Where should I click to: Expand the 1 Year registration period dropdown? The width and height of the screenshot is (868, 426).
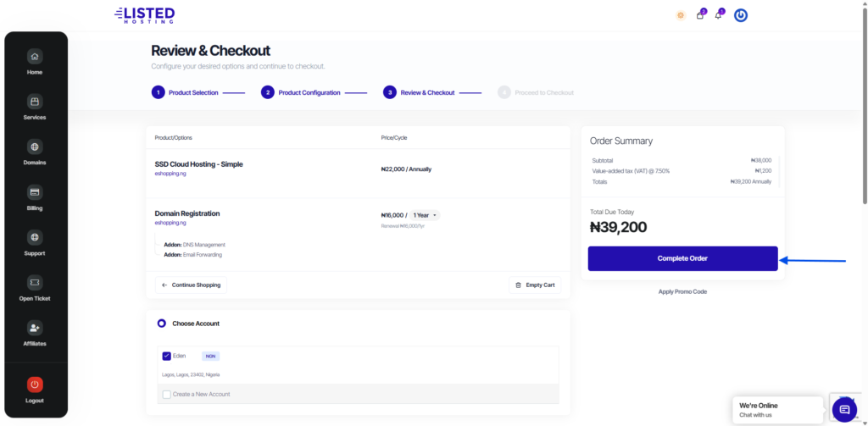click(425, 216)
